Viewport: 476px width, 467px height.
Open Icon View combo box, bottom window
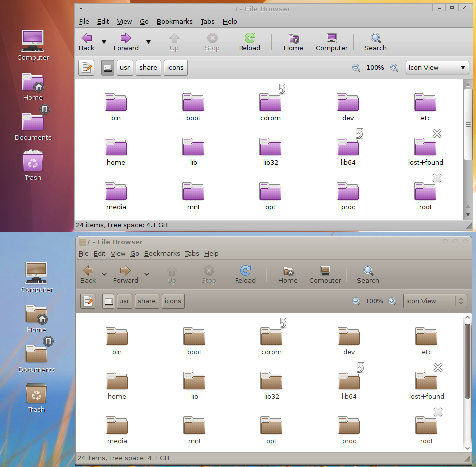435,301
